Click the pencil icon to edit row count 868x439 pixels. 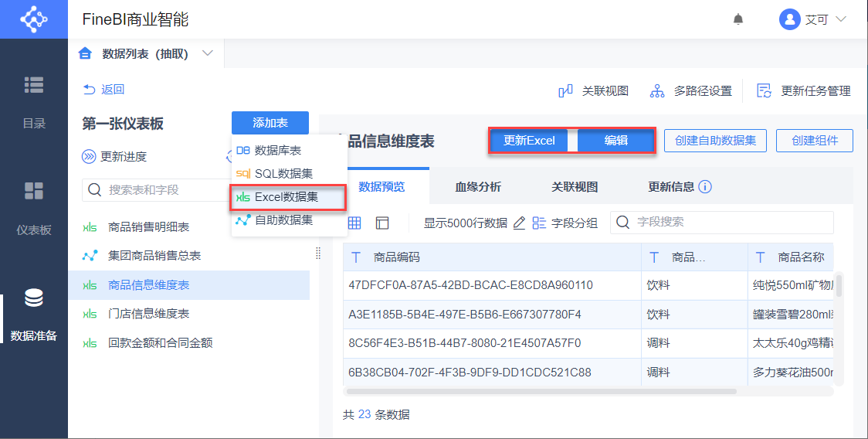tap(519, 223)
